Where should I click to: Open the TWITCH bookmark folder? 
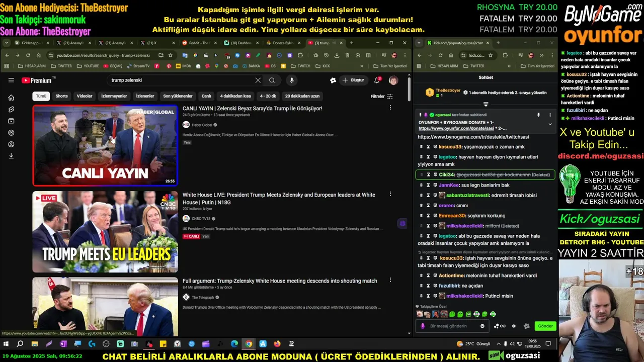click(300, 66)
